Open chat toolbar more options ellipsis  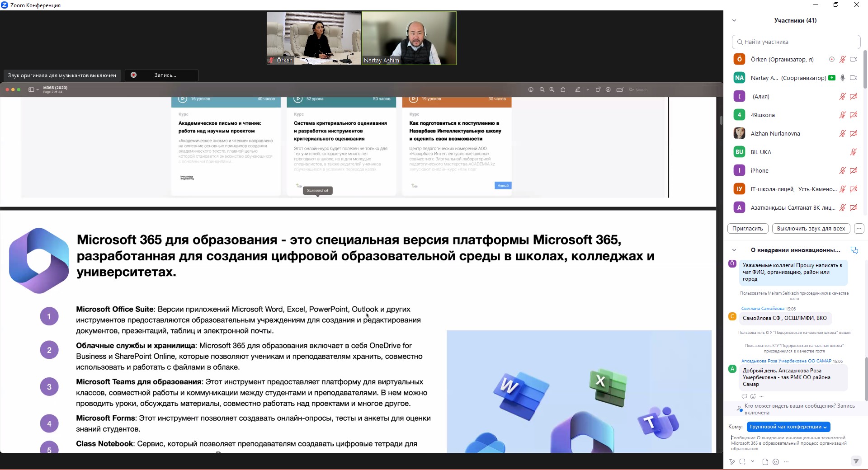(786, 461)
